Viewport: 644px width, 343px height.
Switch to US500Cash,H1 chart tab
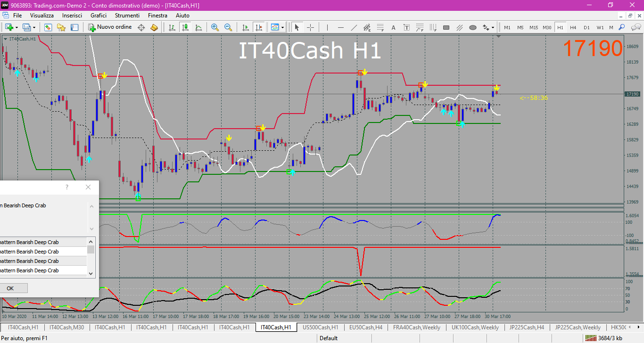coord(321,327)
